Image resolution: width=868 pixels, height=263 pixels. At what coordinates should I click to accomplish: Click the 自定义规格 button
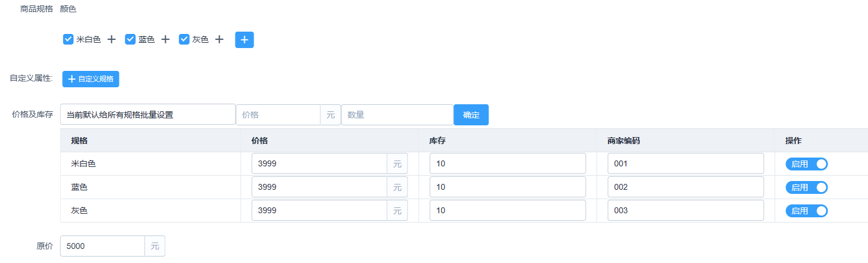[91, 79]
